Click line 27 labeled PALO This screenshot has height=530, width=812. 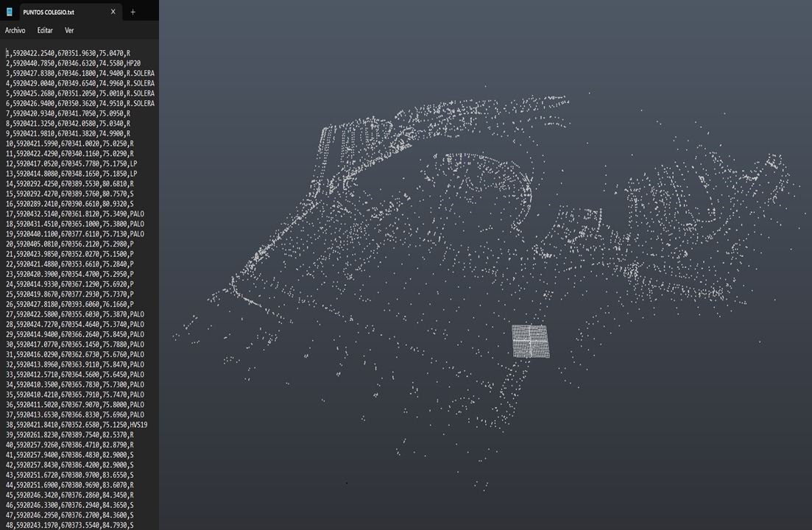[75, 314]
